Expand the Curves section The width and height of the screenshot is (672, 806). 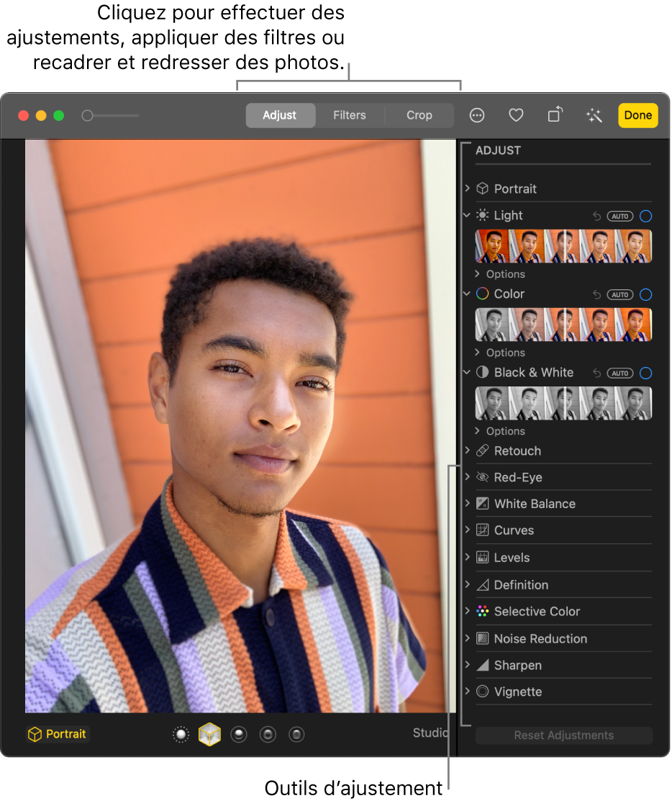pyautogui.click(x=467, y=530)
